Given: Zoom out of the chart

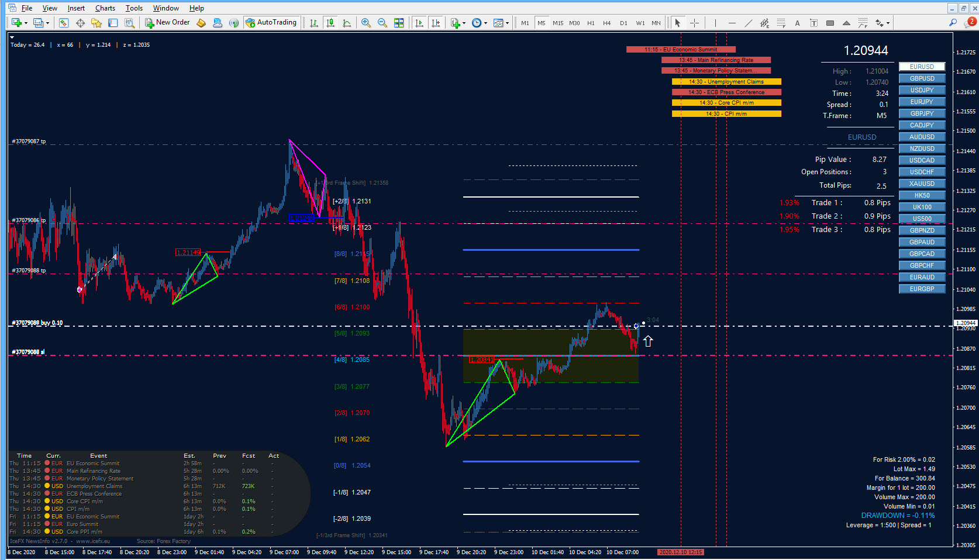Looking at the screenshot, I should pos(382,23).
